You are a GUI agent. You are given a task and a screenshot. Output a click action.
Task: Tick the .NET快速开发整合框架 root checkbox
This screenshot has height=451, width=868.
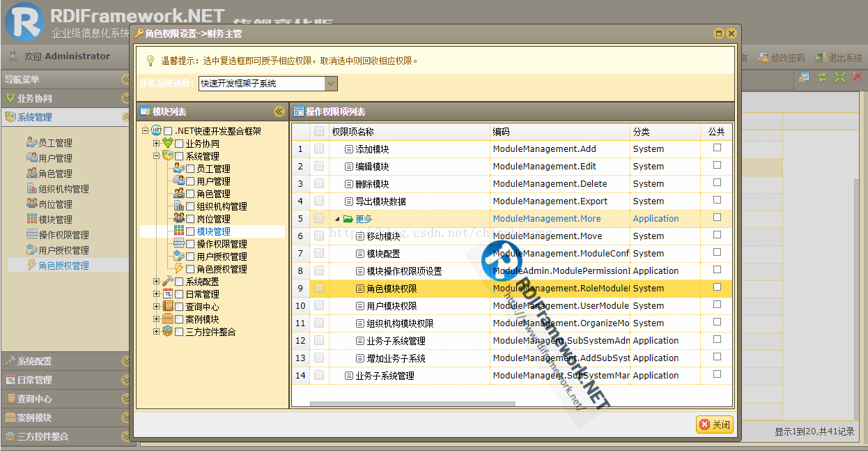pos(168,131)
